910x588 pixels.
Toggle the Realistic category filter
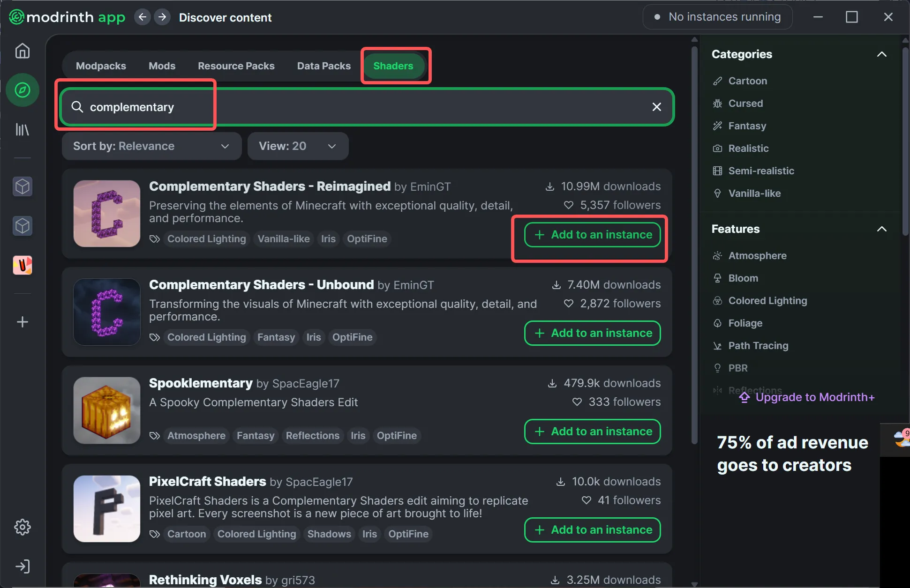[x=748, y=148]
